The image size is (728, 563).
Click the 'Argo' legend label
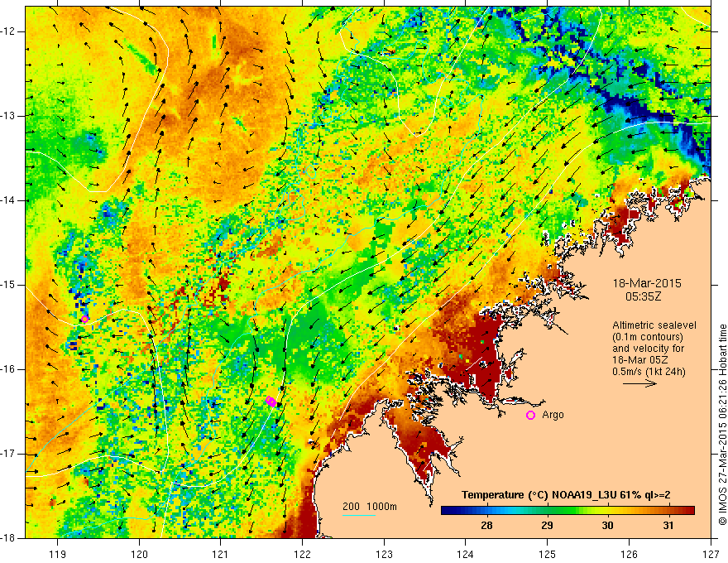553,415
